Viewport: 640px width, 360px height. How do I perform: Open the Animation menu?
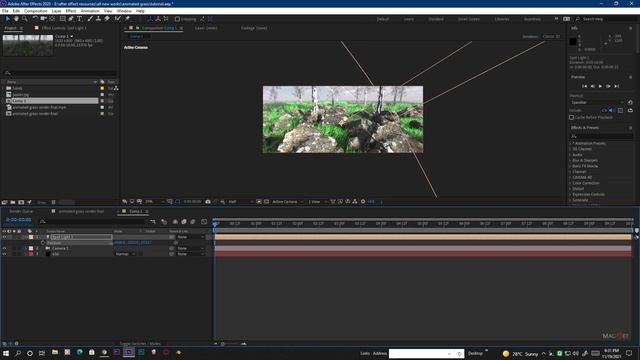coord(90,11)
